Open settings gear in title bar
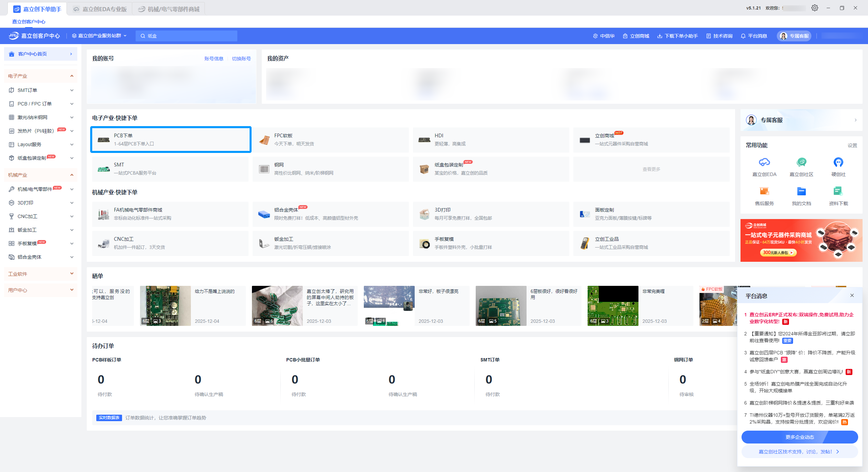This screenshot has height=472, width=868. [x=815, y=8]
